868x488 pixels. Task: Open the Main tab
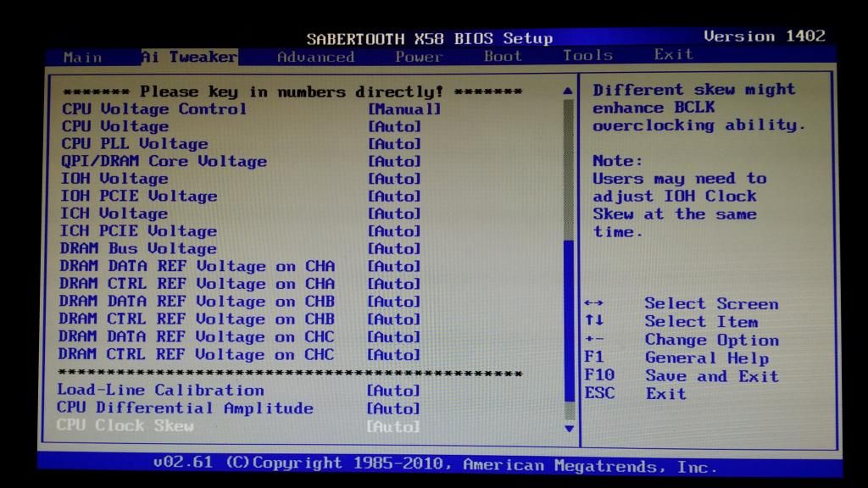(x=82, y=58)
